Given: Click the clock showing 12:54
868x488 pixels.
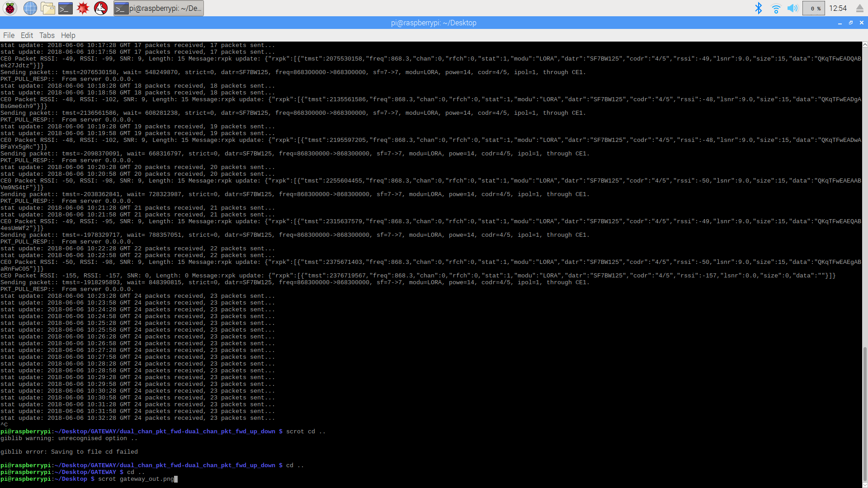Looking at the screenshot, I should pyautogui.click(x=838, y=8).
